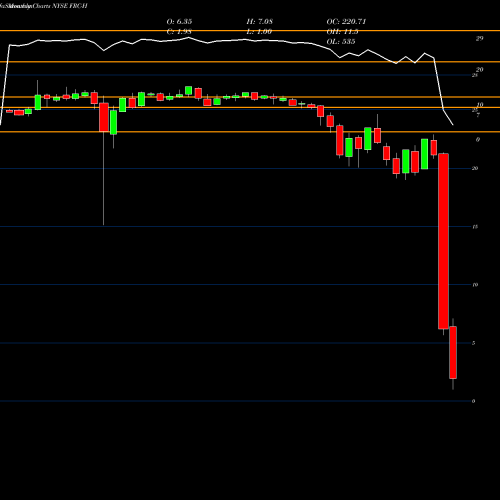Click the close price label C: 1.98
500x500 pixels.
(179, 31)
